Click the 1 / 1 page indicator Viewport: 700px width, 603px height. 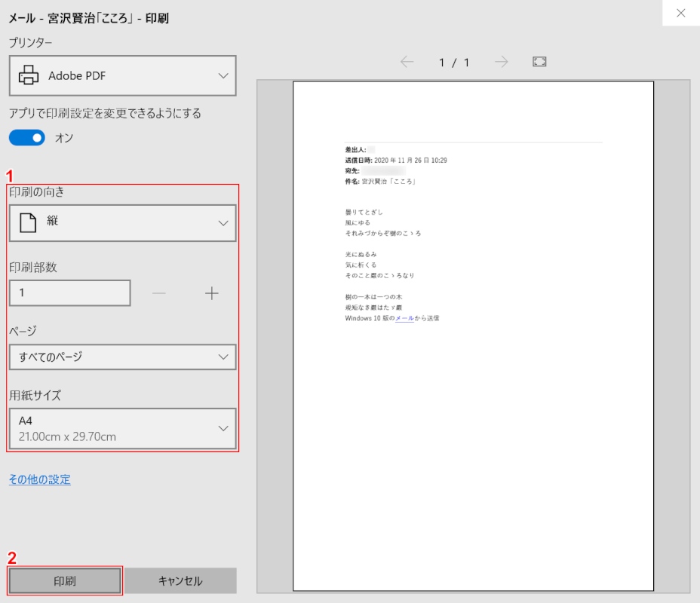pos(454,63)
